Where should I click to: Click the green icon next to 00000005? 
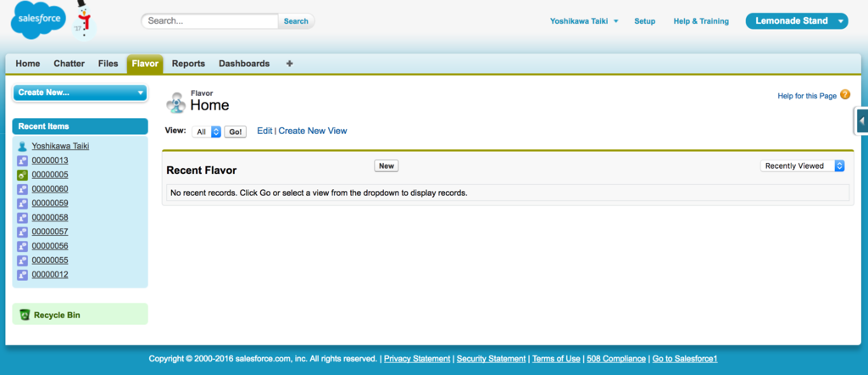pos(22,175)
